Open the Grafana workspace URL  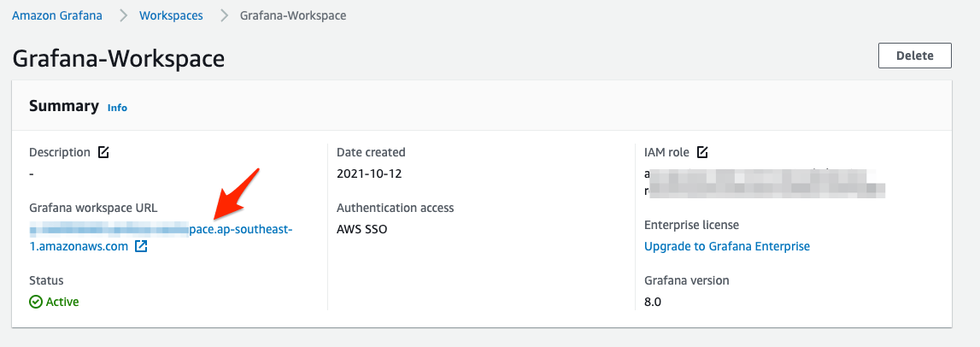(161, 230)
